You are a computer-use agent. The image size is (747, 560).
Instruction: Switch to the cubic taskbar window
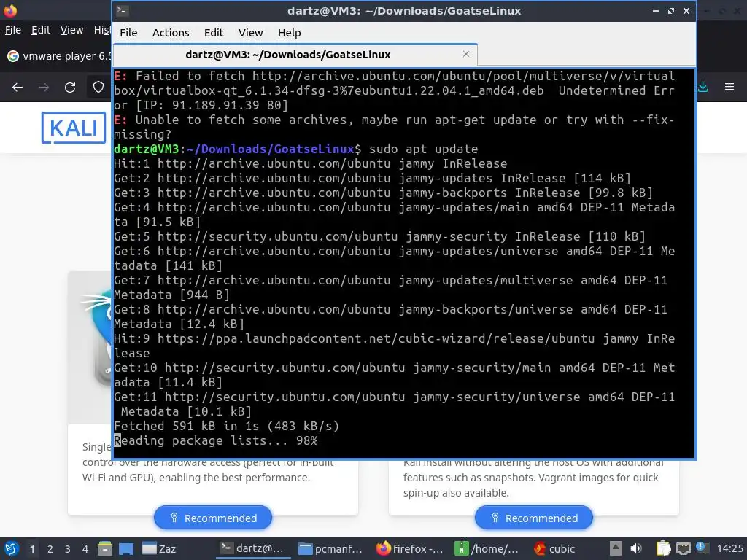tap(555, 548)
